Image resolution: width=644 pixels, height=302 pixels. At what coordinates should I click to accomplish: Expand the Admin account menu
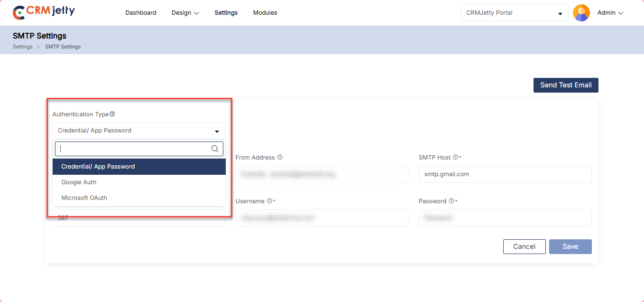[610, 13]
